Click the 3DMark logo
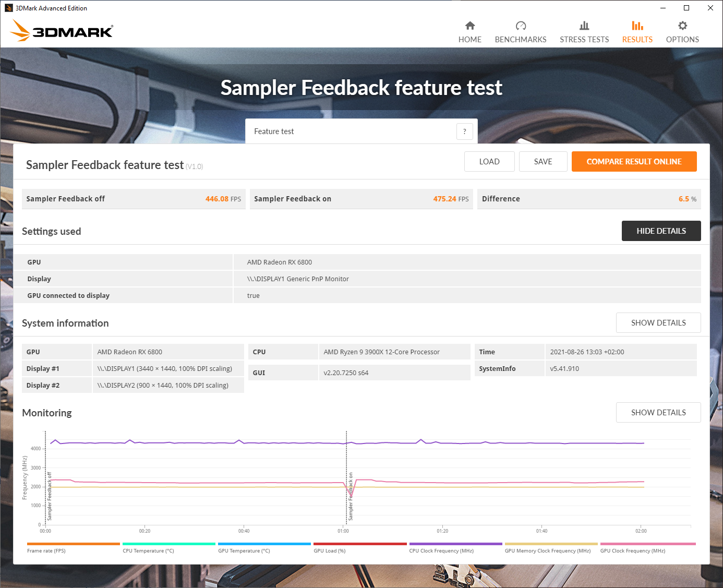The height and width of the screenshot is (588, 723). coord(62,31)
